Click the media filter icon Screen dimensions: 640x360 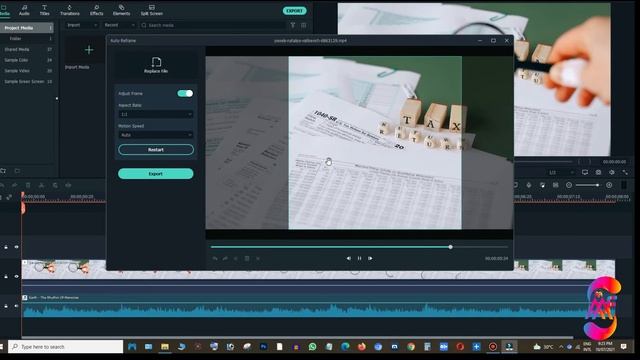click(293, 25)
